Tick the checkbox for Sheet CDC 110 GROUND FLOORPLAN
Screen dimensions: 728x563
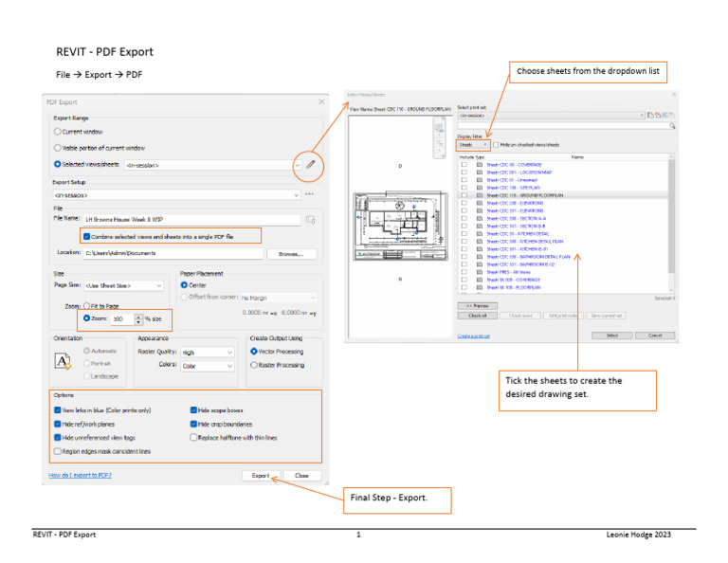pos(464,195)
